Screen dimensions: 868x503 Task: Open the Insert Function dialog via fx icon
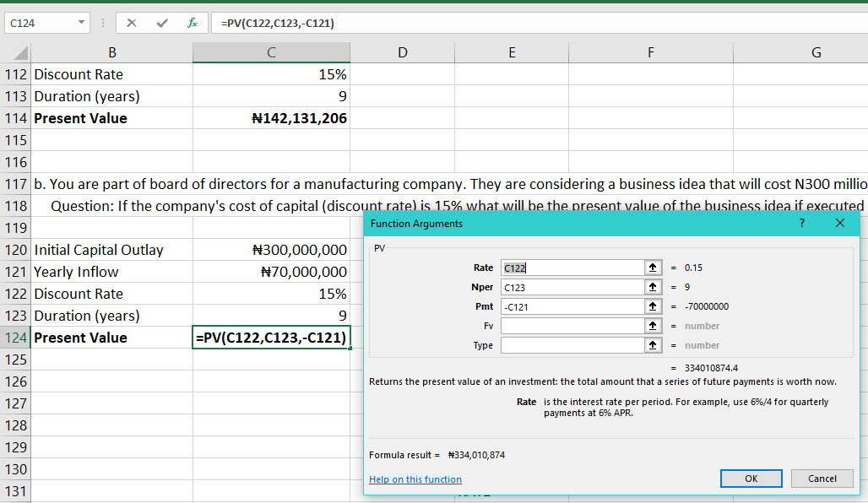tap(192, 23)
